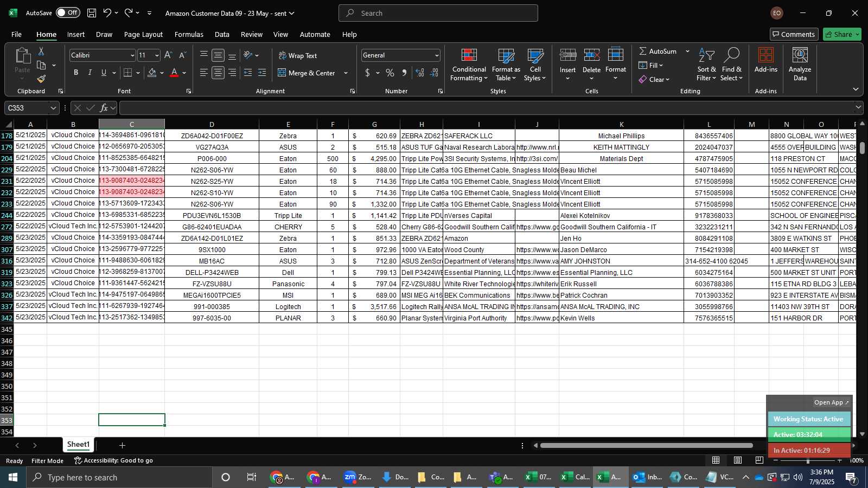Align text to the left
The height and width of the screenshot is (488, 868).
tap(204, 73)
